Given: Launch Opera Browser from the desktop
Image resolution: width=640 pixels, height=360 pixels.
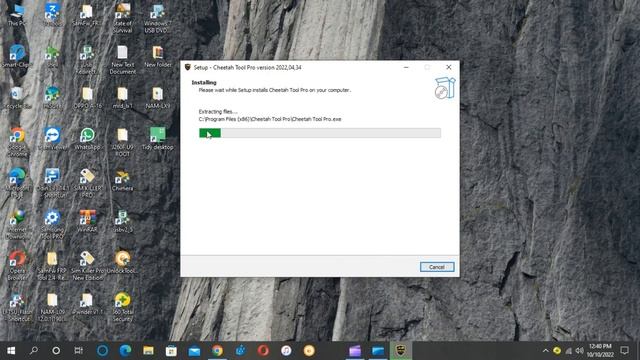Looking at the screenshot, I should (17, 265).
